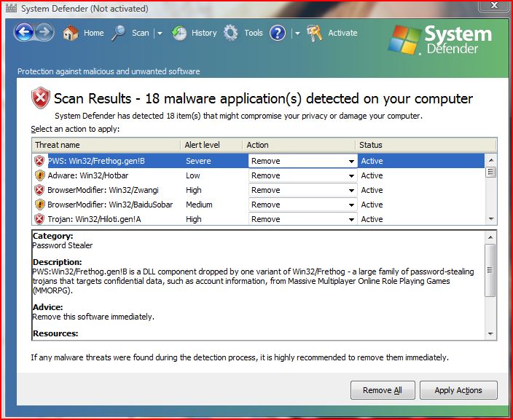Click the threat list scroll down arrow
Viewport: 513px width, 420px height.
[x=490, y=219]
